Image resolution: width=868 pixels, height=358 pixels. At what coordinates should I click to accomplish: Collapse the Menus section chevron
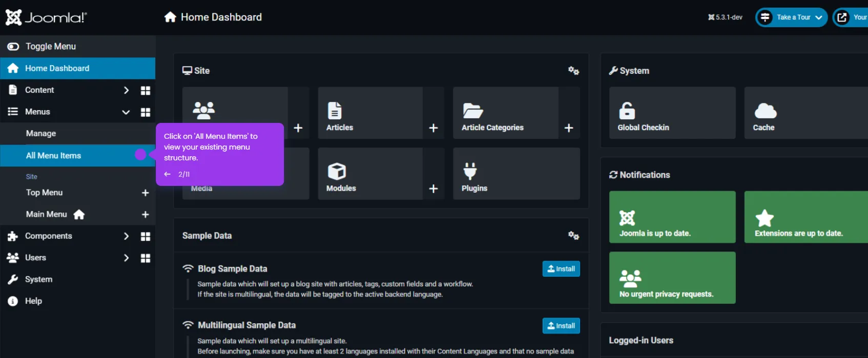[126, 112]
